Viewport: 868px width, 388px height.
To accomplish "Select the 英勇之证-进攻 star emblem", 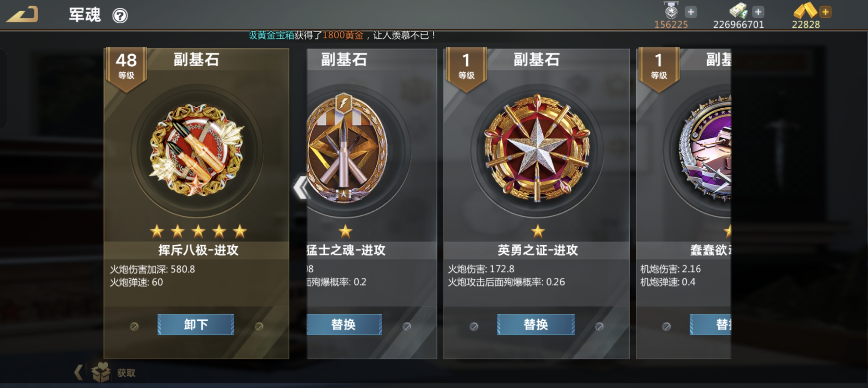I will pos(537,148).
